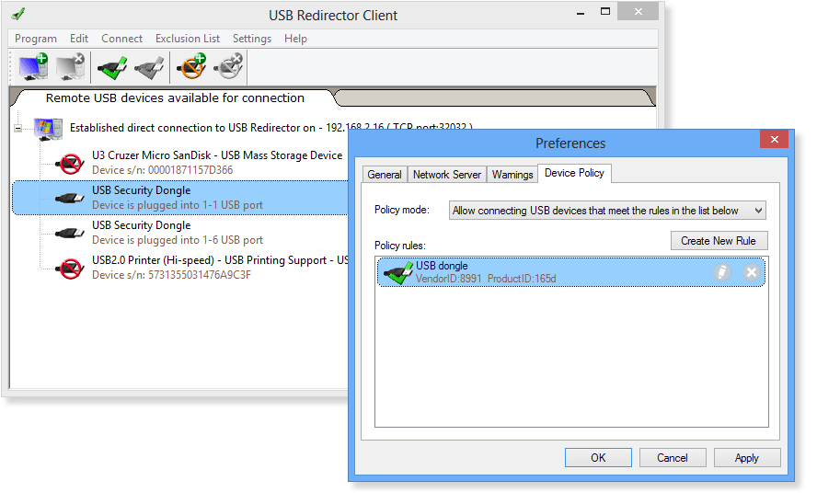
Task: Select USB Security Dongle on 1-1 port
Action: [x=180, y=198]
